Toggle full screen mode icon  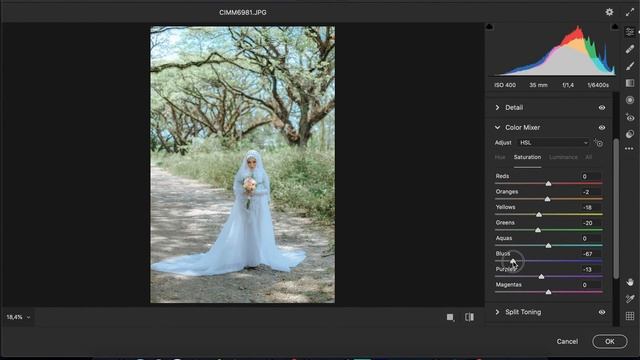point(630,12)
